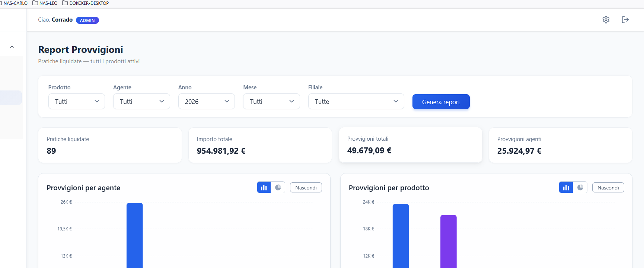Click the user name Corrado
The height and width of the screenshot is (268, 644).
pos(62,20)
